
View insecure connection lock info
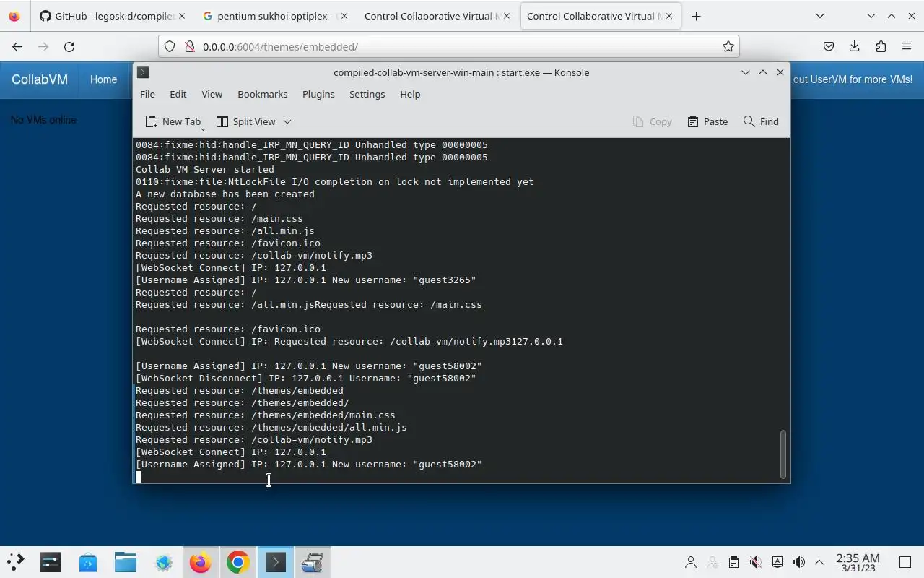coord(189,46)
